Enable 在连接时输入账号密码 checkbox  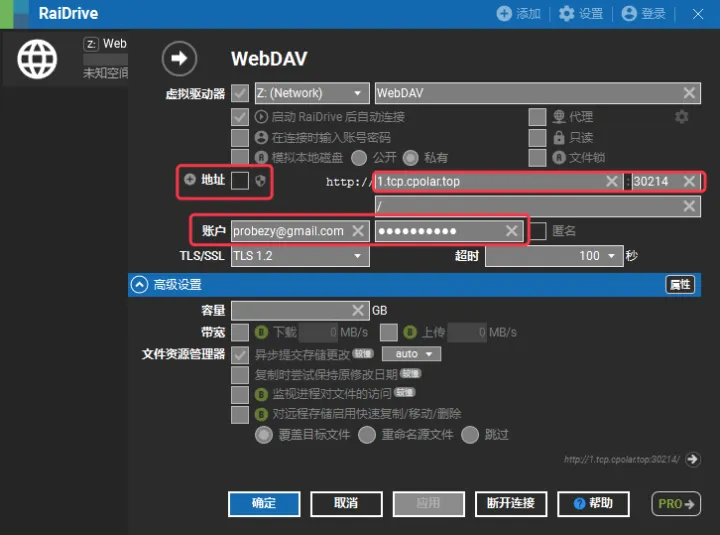[240, 137]
